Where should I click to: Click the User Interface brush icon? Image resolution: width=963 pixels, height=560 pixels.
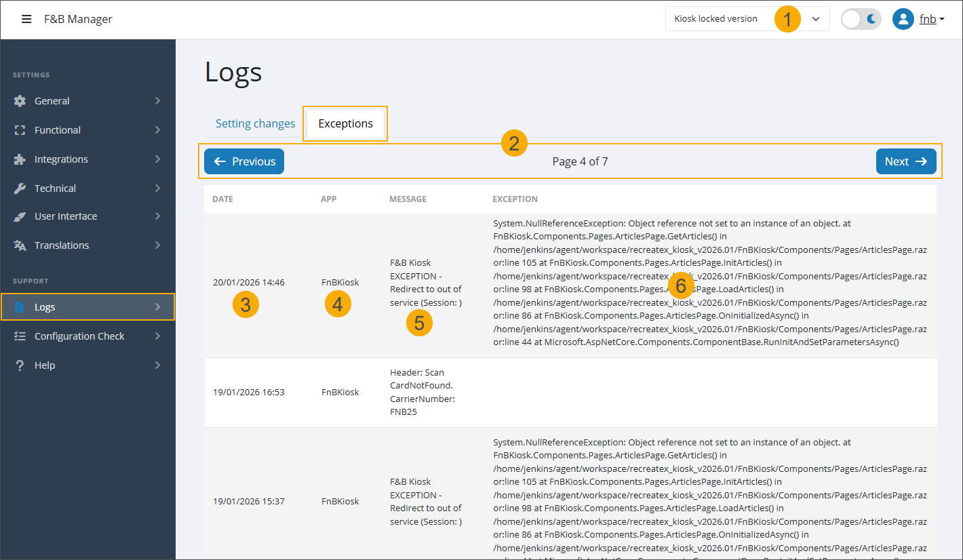point(20,216)
